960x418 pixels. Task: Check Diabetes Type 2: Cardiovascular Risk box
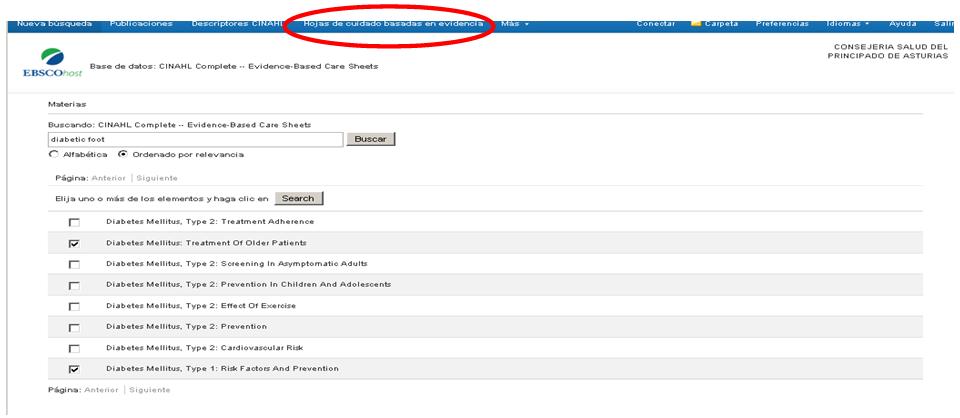click(74, 348)
